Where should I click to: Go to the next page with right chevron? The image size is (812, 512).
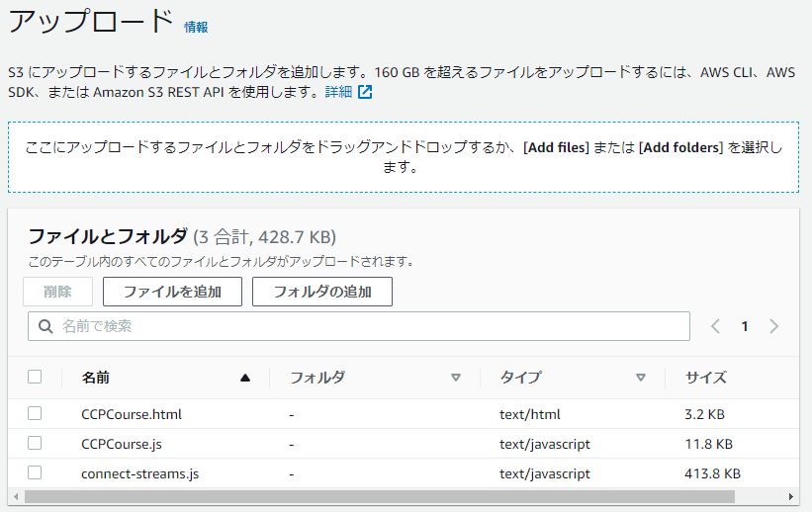tap(773, 326)
